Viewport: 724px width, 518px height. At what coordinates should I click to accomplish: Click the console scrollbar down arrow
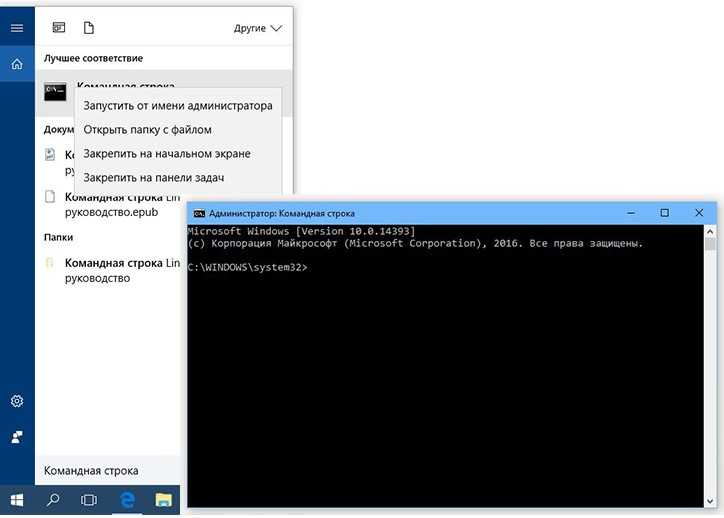pyautogui.click(x=710, y=501)
